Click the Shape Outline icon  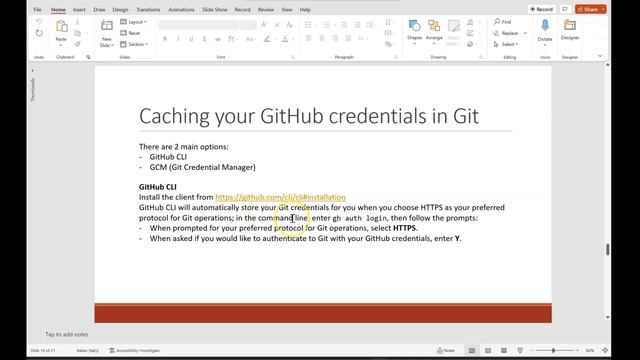[x=470, y=33]
